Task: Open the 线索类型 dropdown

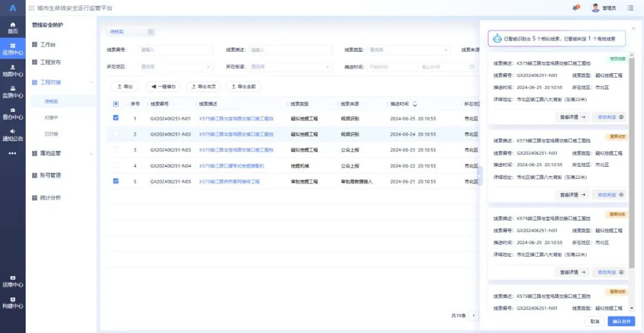Action: pyautogui.click(x=408, y=50)
